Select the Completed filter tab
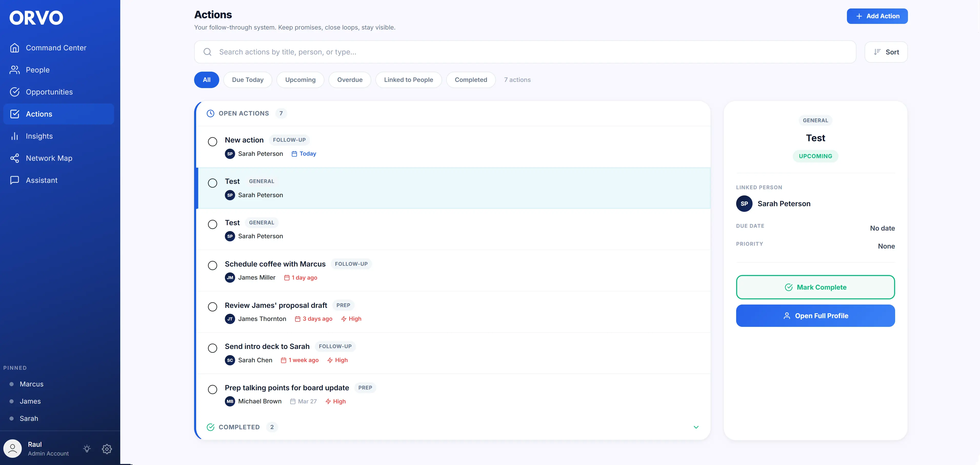Image resolution: width=980 pixels, height=465 pixels. pos(471,80)
